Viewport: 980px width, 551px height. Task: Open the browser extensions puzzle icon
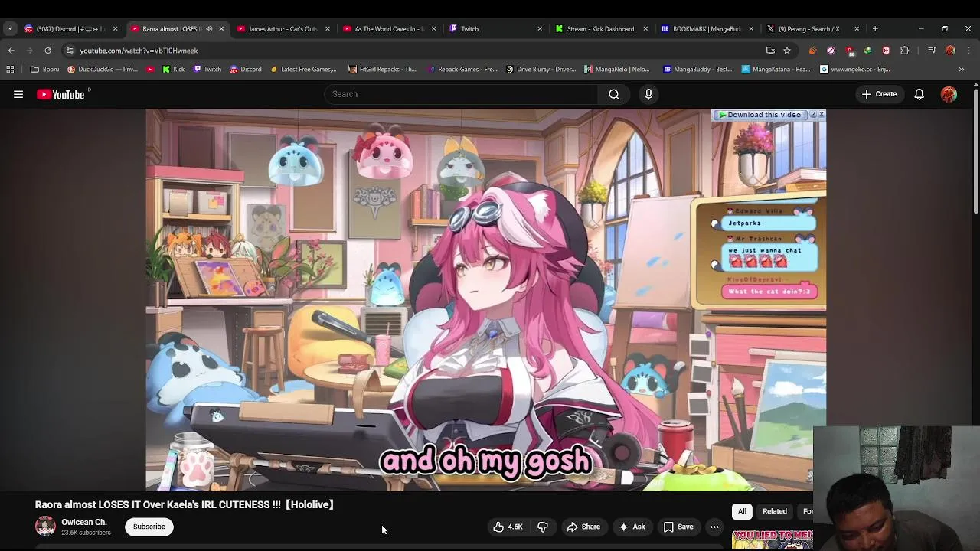point(904,51)
